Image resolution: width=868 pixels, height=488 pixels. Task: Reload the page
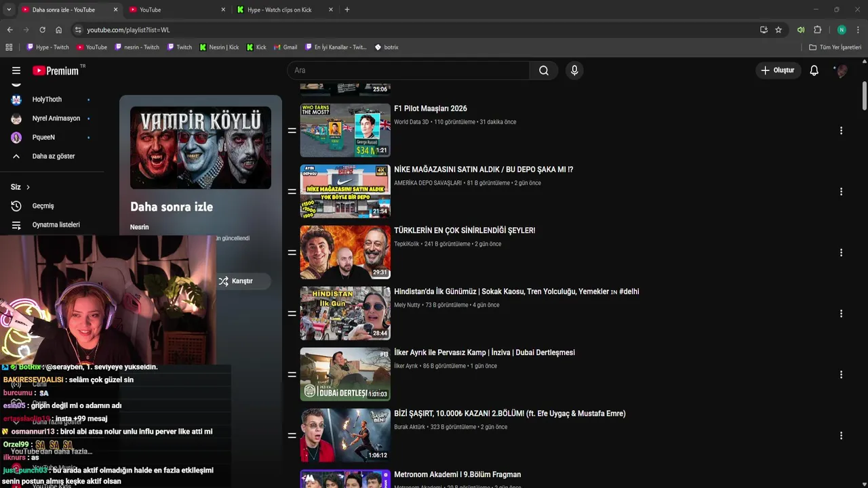(42, 30)
